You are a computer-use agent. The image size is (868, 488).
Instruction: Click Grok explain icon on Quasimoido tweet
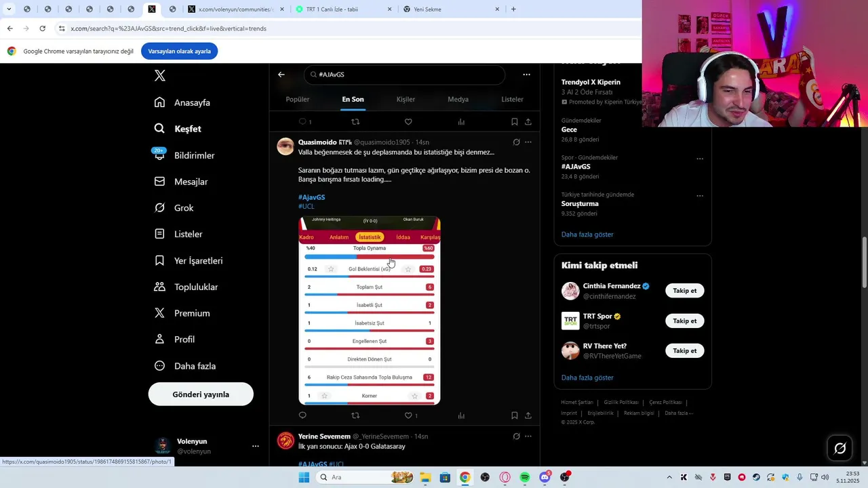[x=516, y=142]
